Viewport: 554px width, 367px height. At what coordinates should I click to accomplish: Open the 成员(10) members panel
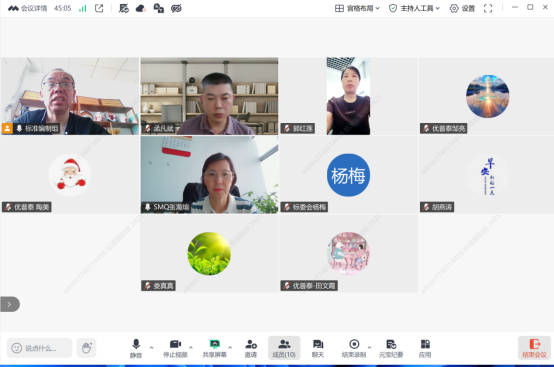[284, 348]
